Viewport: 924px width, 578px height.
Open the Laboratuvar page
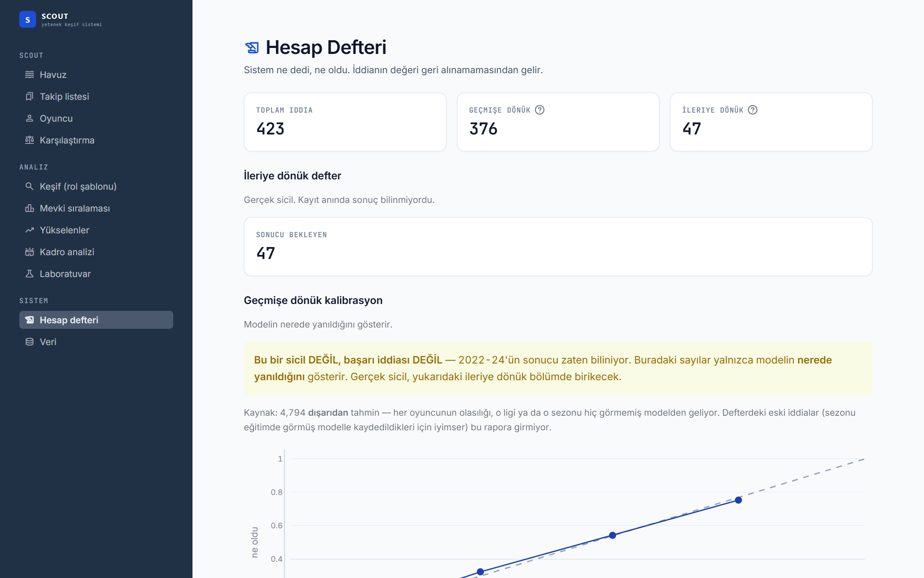click(96, 274)
